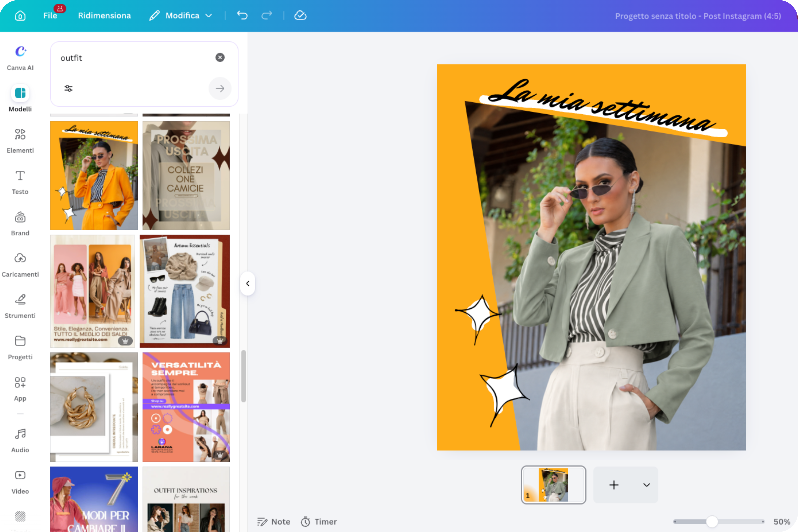Open the Strumenti panel

click(20, 306)
